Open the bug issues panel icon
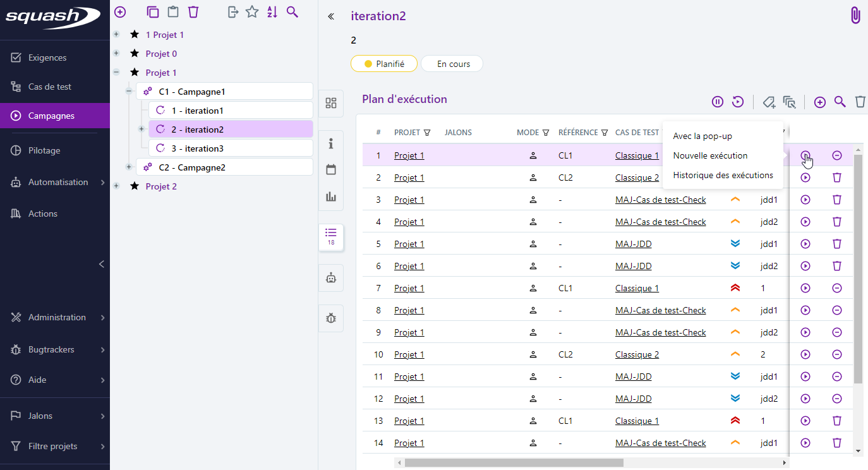Screen dimensions: 868x470 click(331, 318)
